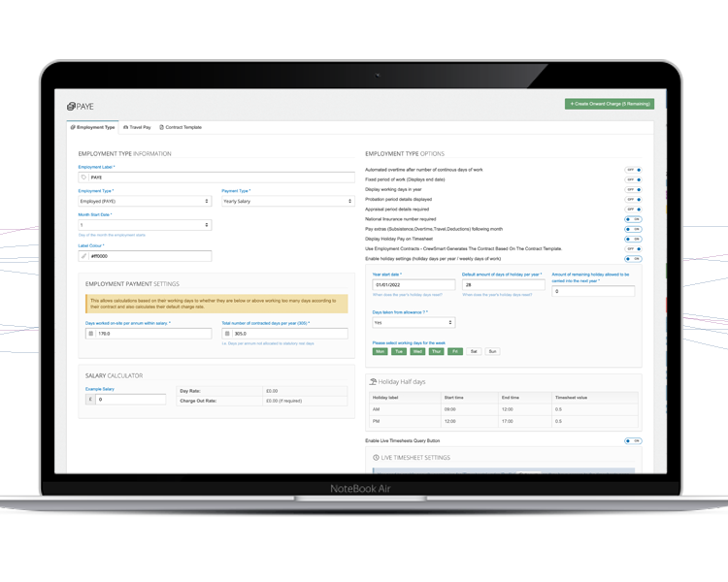Click the pencil icon beside Label Colour

84,256
